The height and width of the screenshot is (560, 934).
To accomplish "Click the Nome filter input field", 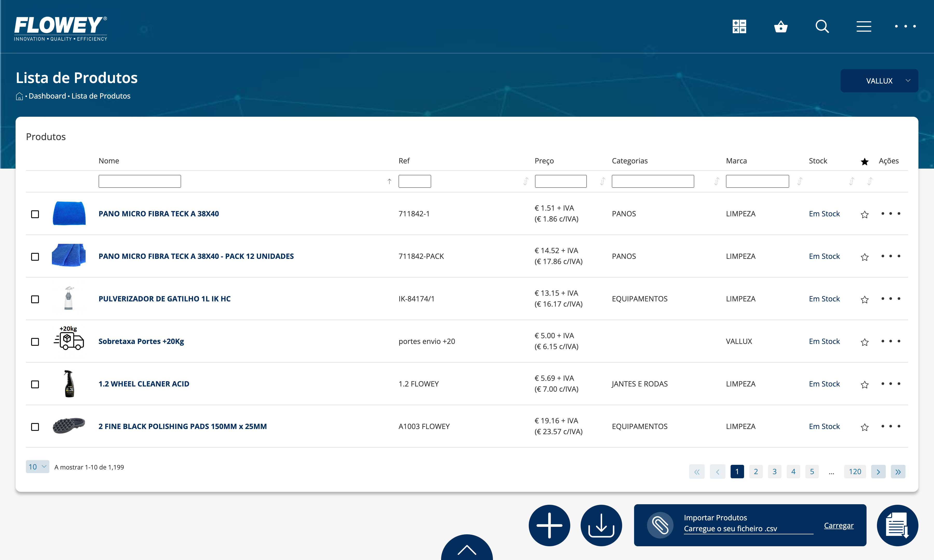I will pos(140,181).
